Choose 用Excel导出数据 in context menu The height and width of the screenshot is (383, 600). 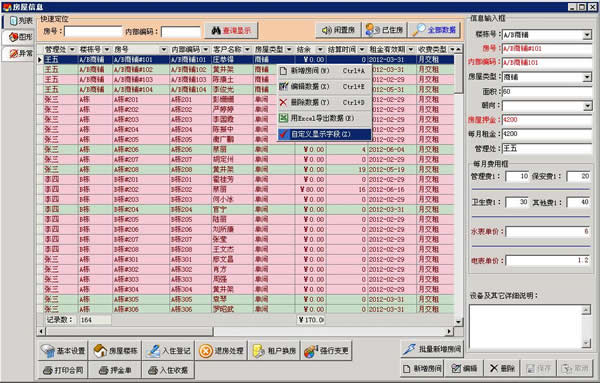pos(324,118)
